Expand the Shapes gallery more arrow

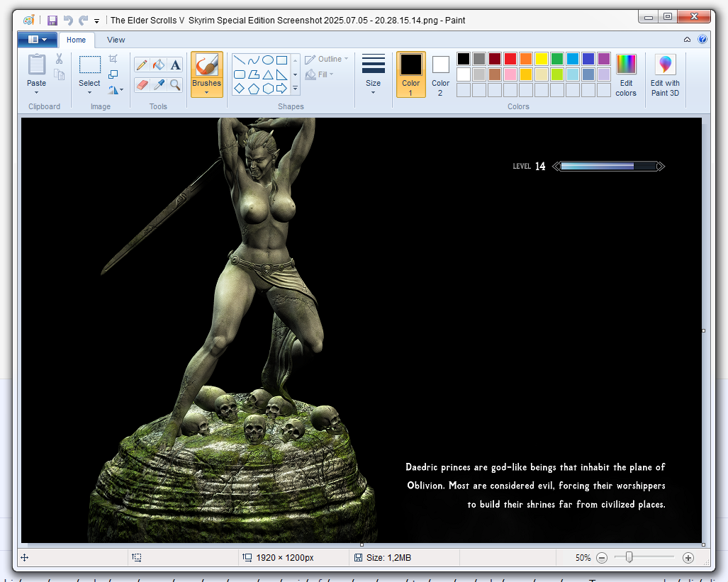(296, 88)
